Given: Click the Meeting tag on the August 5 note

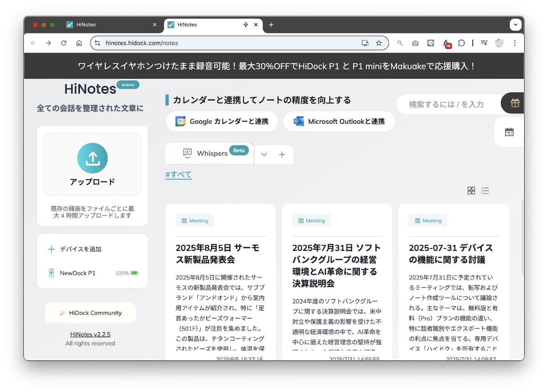Looking at the screenshot, I should (x=195, y=221).
